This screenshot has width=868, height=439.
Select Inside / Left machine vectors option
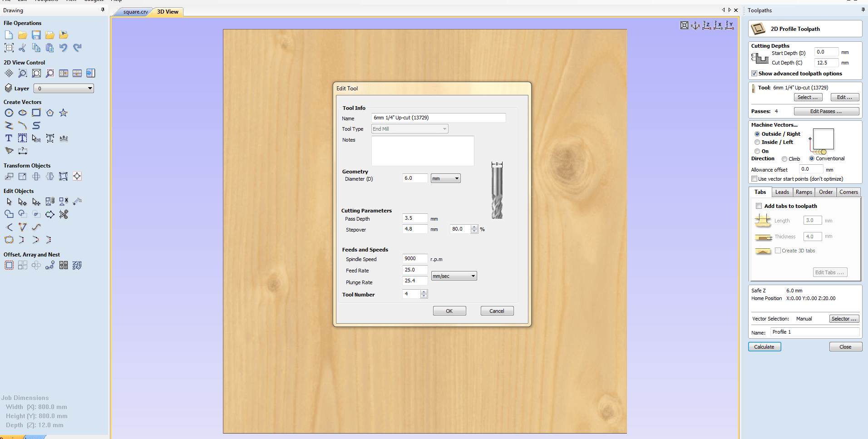pyautogui.click(x=757, y=142)
